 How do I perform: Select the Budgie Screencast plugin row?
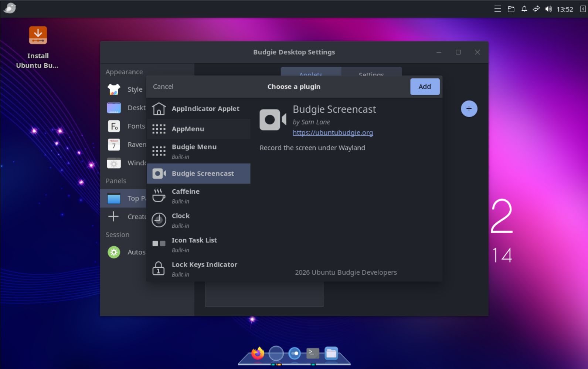coord(199,173)
